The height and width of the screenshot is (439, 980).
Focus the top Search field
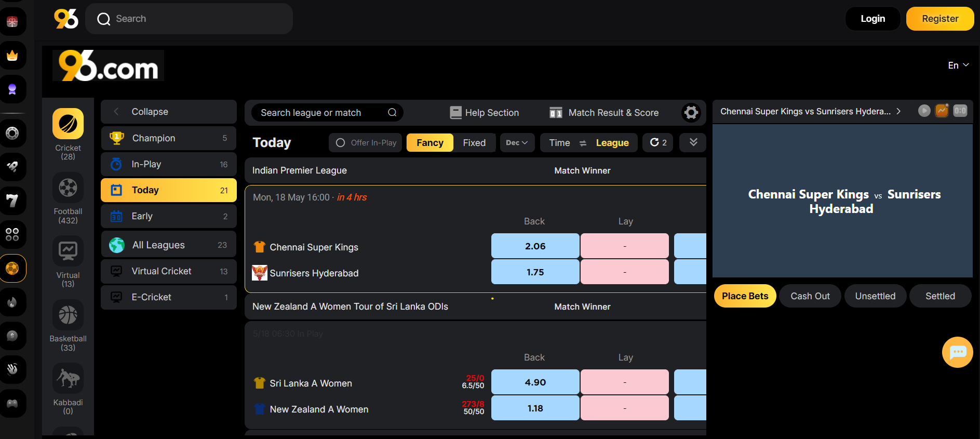pyautogui.click(x=189, y=19)
